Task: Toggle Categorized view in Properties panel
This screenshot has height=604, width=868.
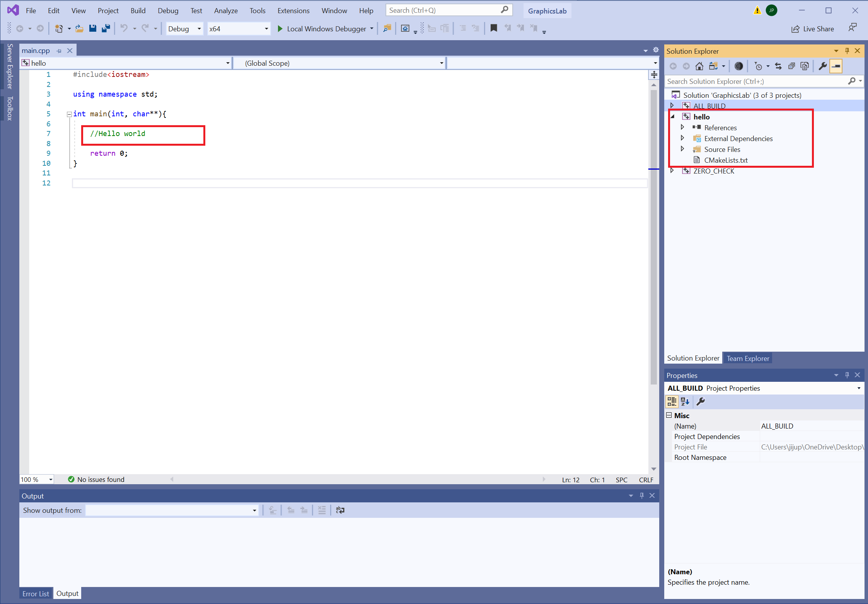Action: [672, 402]
